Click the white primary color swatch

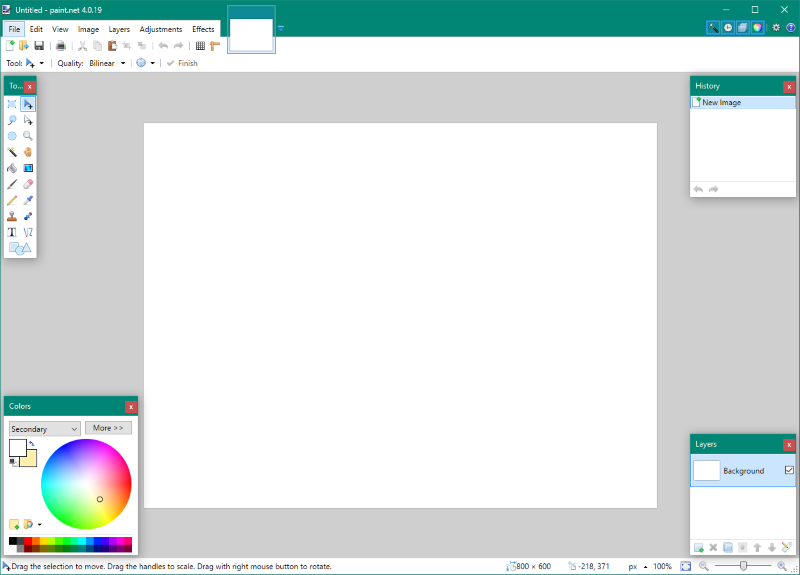16,447
